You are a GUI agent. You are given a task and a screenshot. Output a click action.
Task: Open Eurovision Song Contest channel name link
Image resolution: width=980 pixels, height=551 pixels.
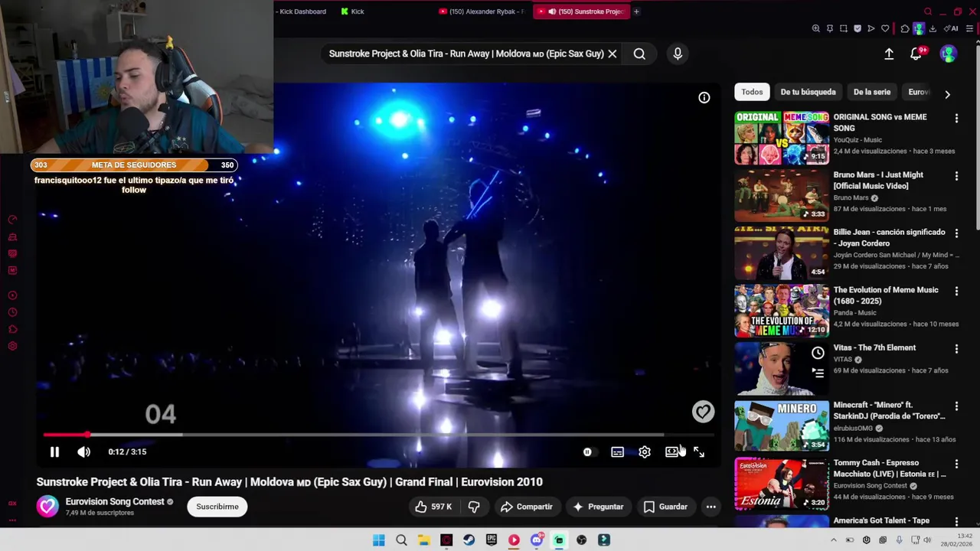[115, 501]
